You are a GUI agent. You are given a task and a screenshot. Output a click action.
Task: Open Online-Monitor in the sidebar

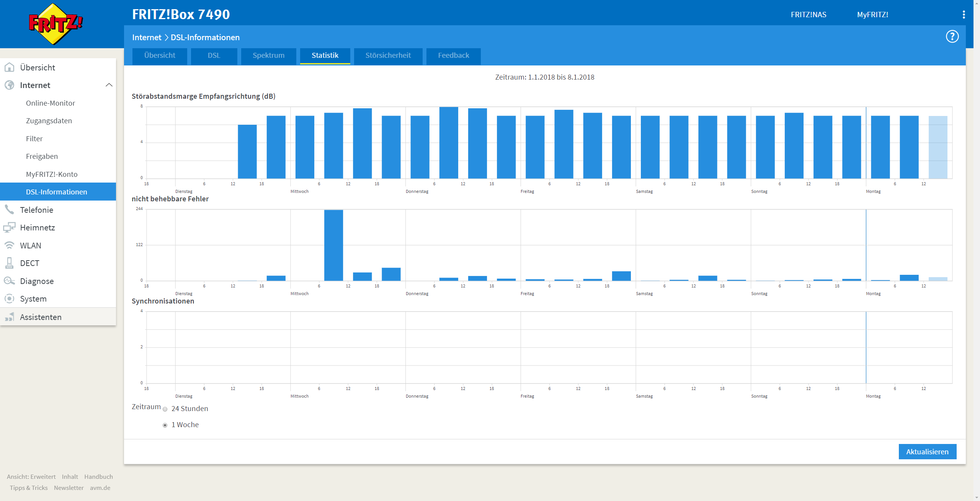coord(51,103)
